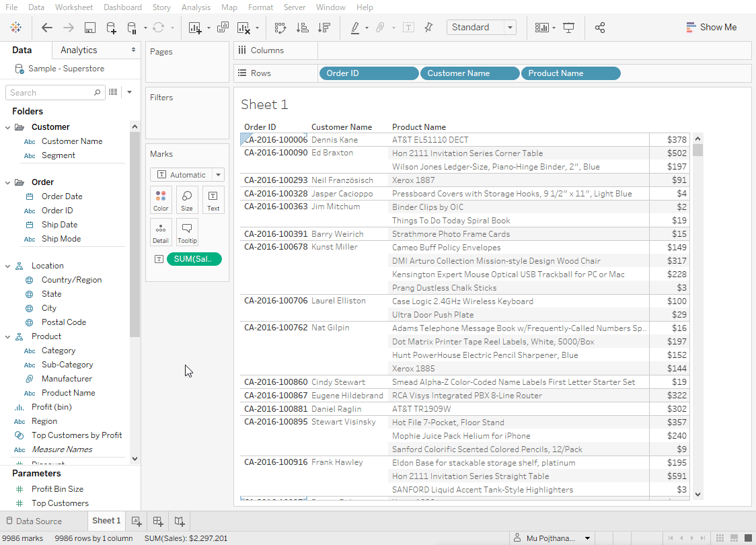The width and height of the screenshot is (756, 545).
Task: Click the Show Me button
Action: tap(712, 28)
